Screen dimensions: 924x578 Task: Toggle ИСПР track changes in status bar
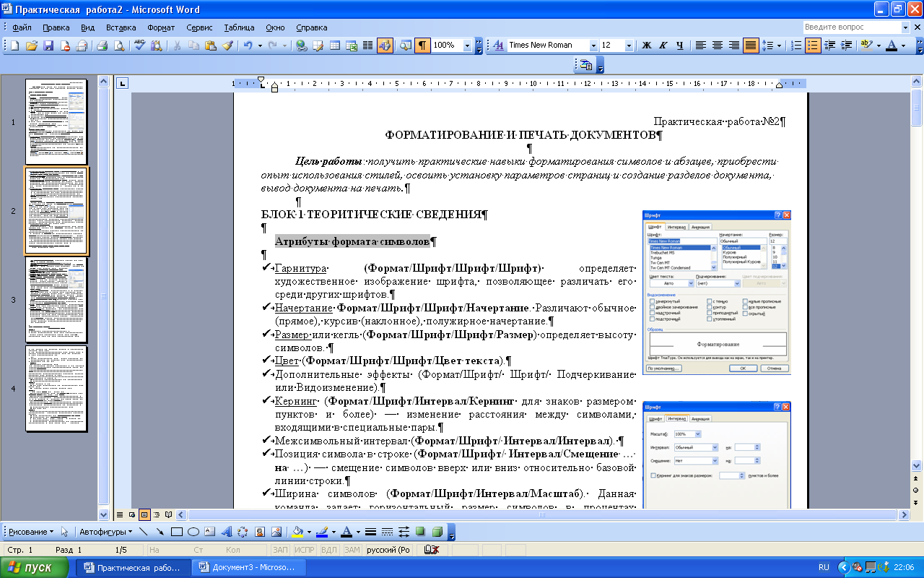click(305, 550)
